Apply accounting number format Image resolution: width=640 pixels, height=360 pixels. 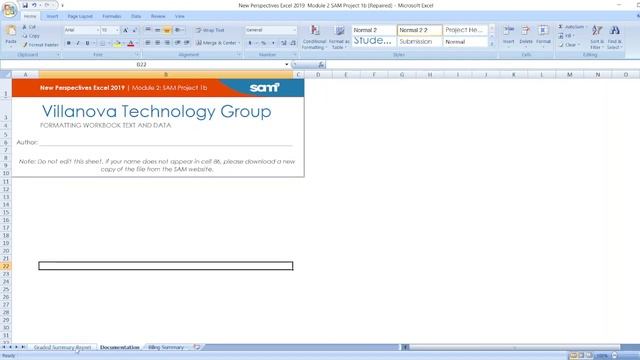[250, 43]
